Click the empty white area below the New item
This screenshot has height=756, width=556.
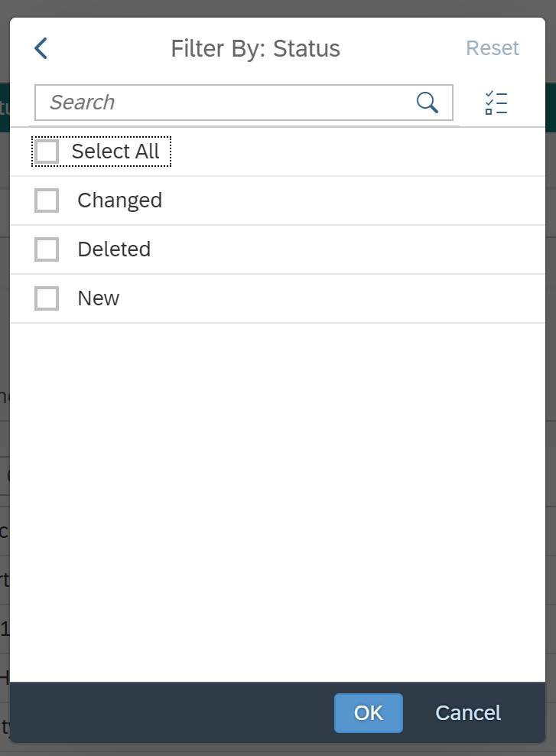tap(278, 501)
